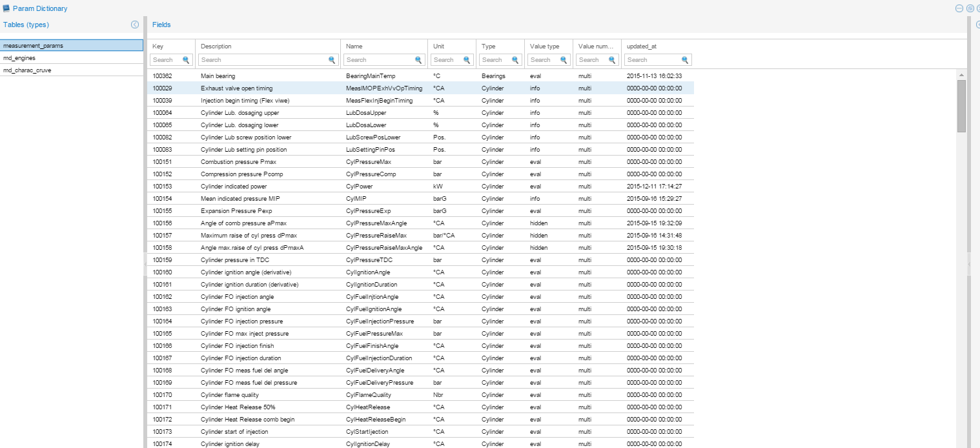
Task: Click the magnifier icon in Value type search box
Action: [564, 60]
